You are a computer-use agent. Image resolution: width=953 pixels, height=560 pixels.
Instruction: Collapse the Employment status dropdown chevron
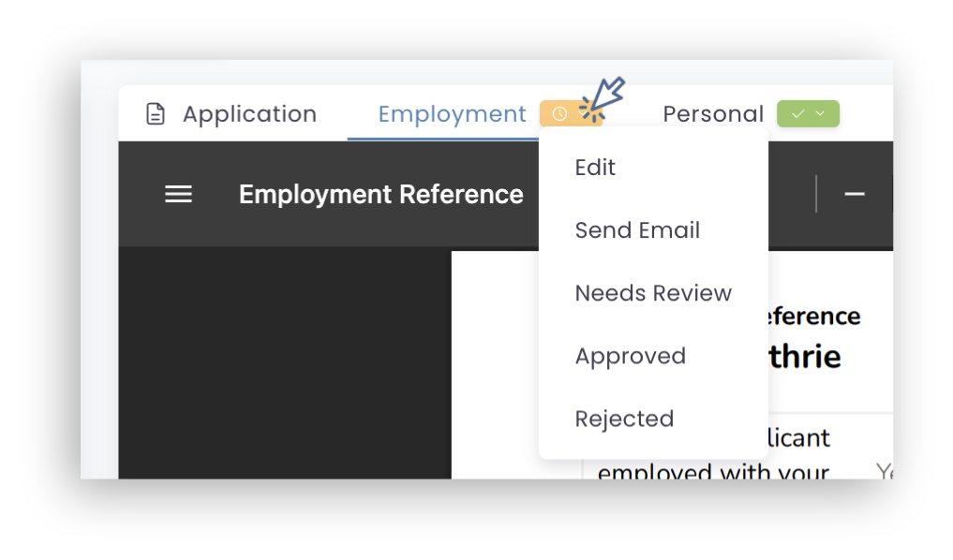coord(584,113)
